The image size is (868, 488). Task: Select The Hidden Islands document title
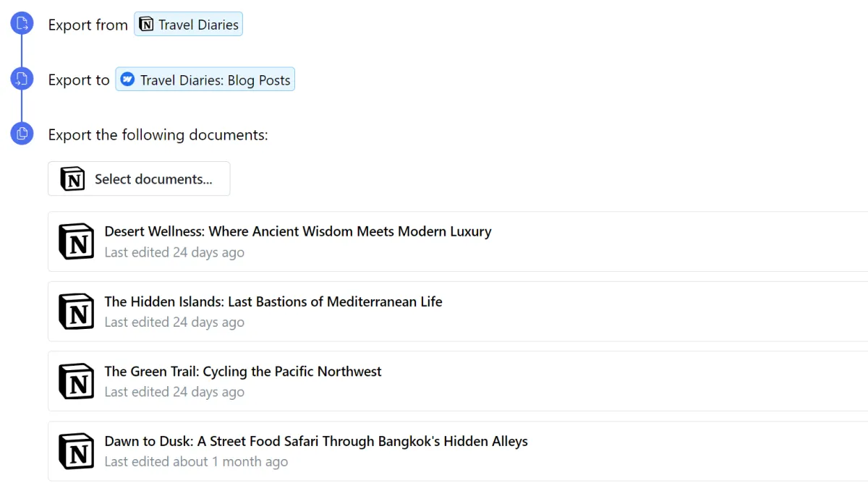point(273,301)
